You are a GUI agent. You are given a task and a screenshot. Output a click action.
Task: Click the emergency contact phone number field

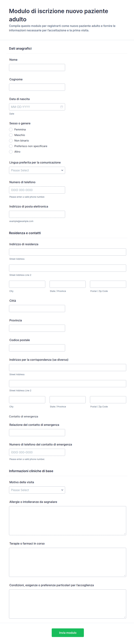(x=37, y=452)
